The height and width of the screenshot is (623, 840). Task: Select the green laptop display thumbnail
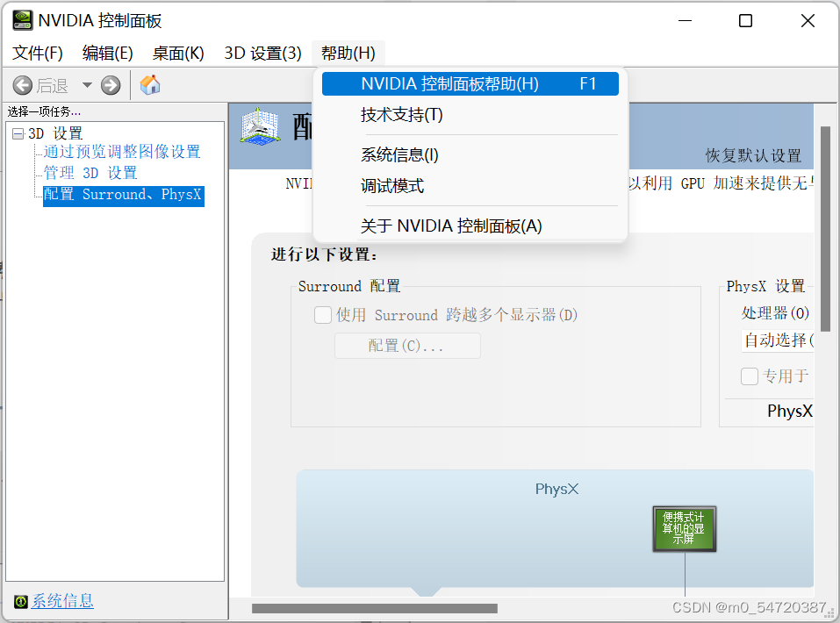click(684, 529)
